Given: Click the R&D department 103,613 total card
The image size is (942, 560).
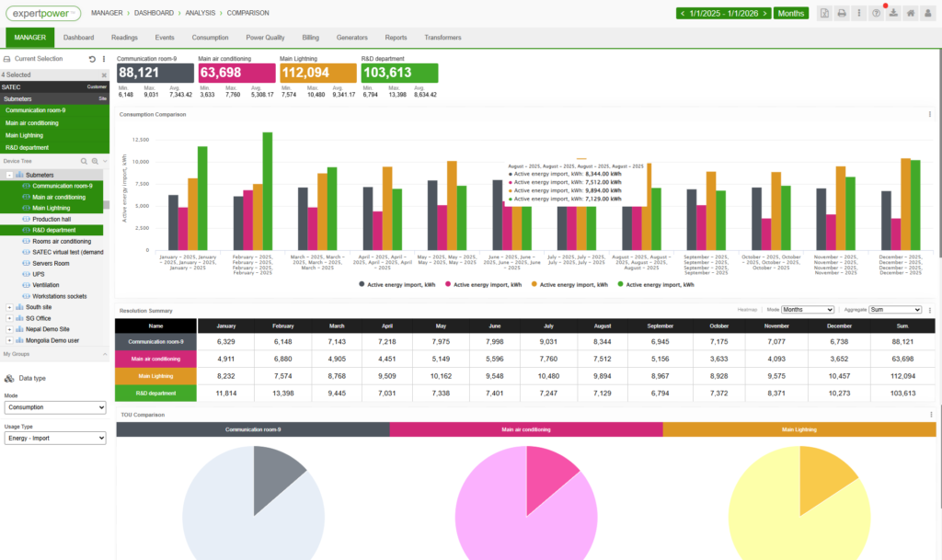Looking at the screenshot, I should [399, 74].
